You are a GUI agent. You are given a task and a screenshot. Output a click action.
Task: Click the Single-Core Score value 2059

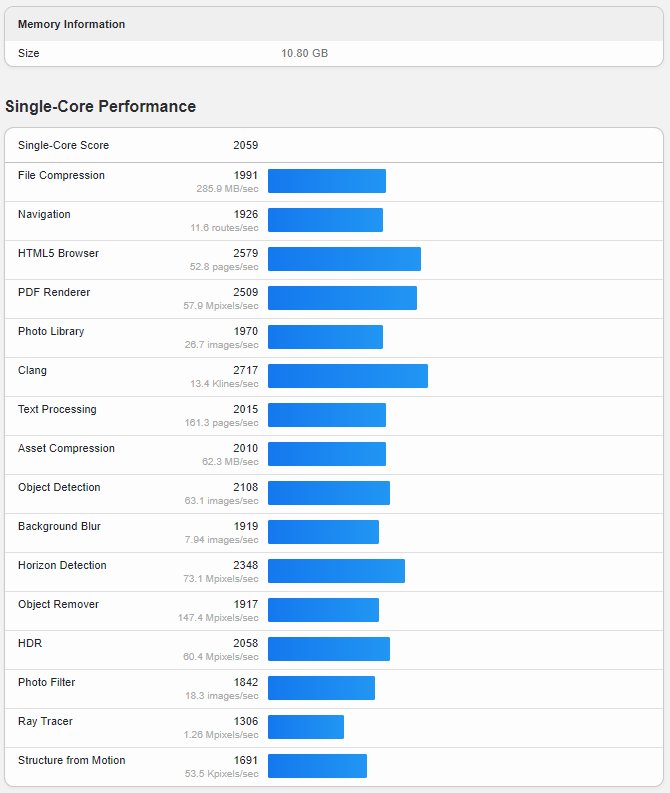click(245, 145)
